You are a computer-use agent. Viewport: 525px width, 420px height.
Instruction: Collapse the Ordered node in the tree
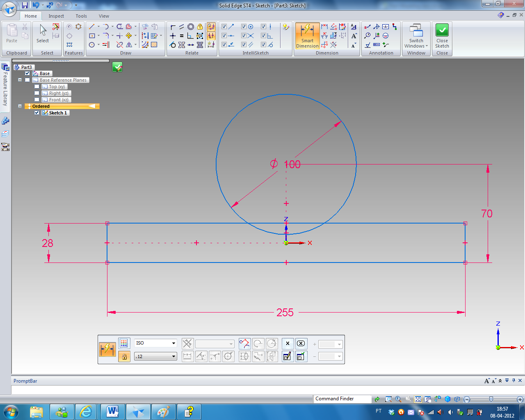[x=20, y=106]
